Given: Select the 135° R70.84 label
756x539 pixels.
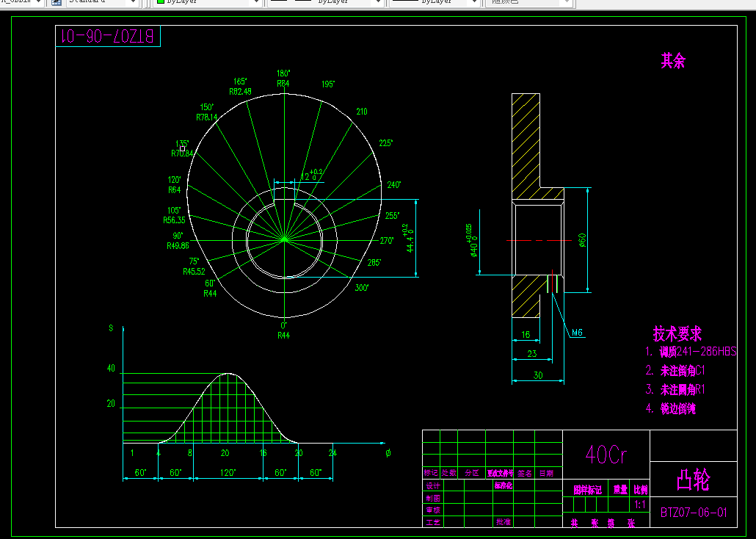Looking at the screenshot, I should tap(182, 148).
